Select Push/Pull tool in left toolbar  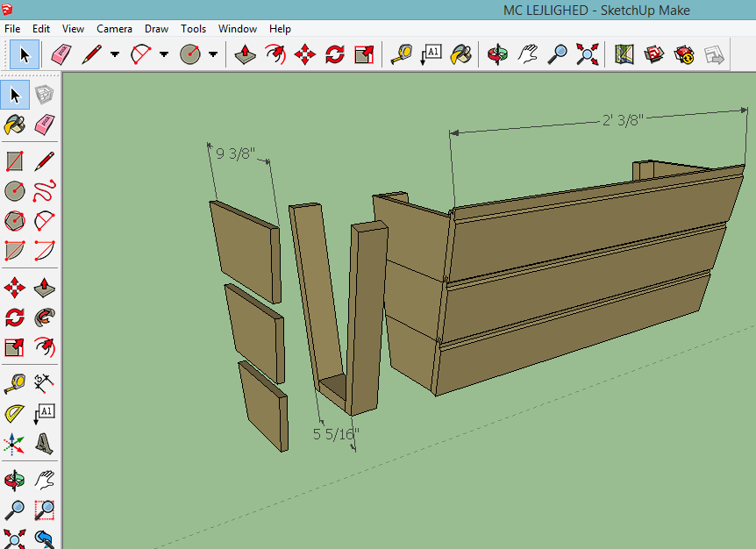click(x=44, y=288)
